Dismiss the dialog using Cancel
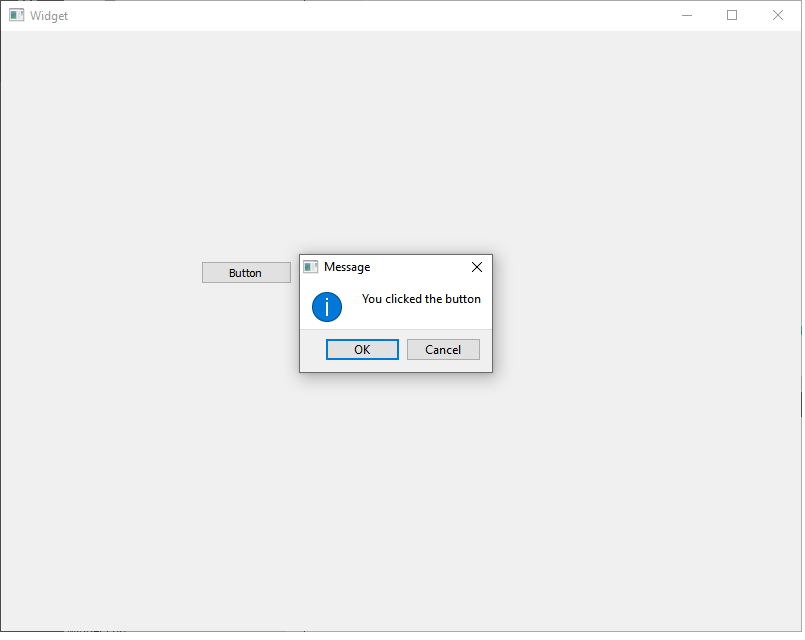The image size is (805, 640). coord(445,351)
